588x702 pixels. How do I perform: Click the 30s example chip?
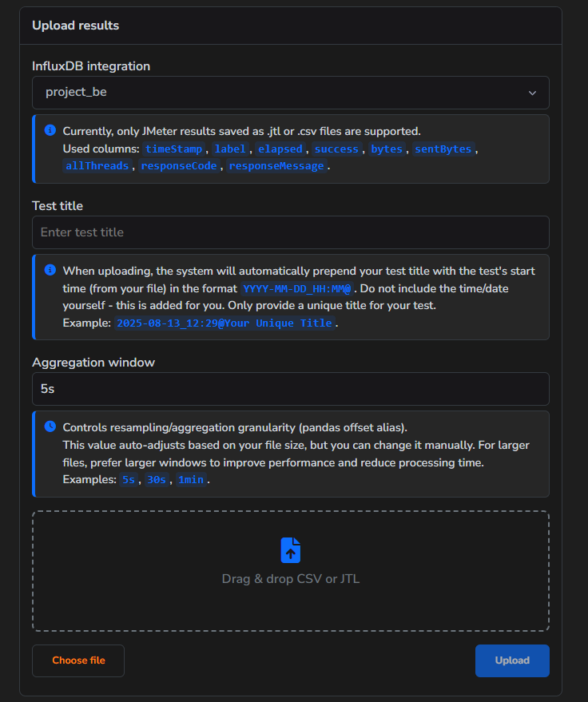click(x=157, y=479)
